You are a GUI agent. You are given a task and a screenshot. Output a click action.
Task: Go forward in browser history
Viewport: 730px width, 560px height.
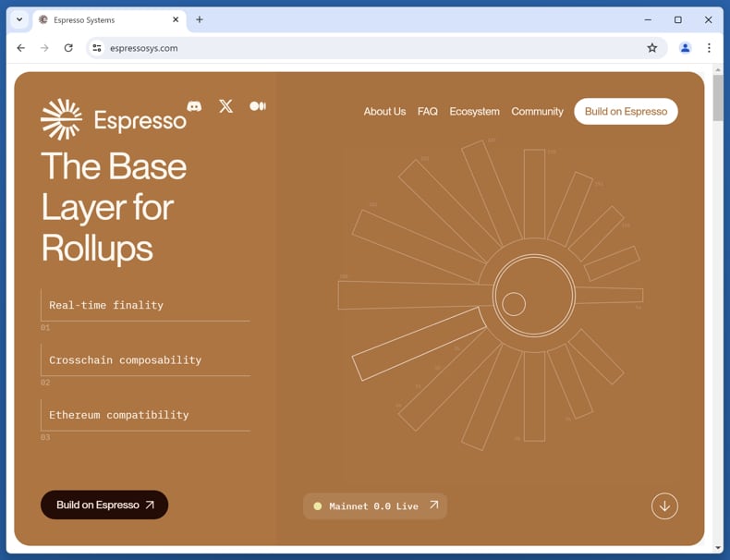[44, 48]
